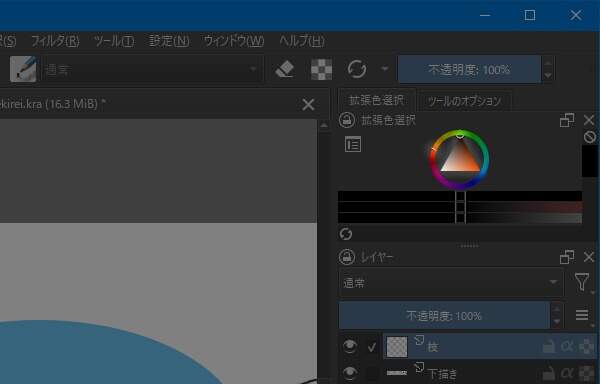
Task: Open the フィルタ(R) menu
Action: pyautogui.click(x=55, y=41)
